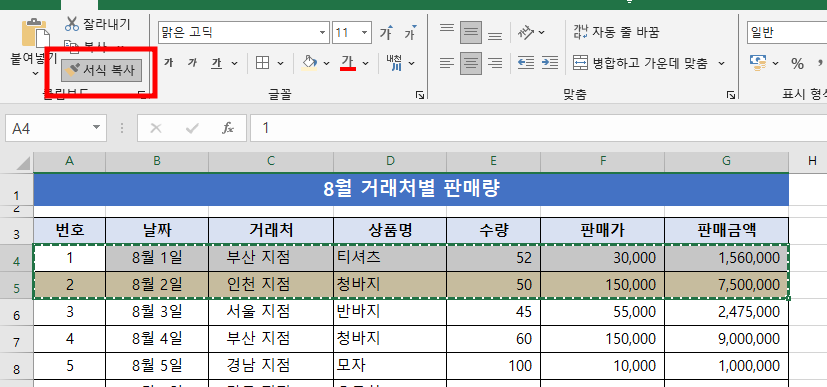Toggle center horizontal alignment
This screenshot has height=387, width=827.
tap(471, 63)
